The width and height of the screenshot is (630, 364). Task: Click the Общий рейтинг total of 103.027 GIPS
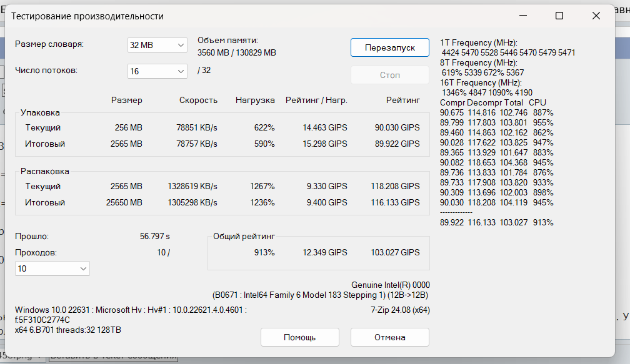pyautogui.click(x=395, y=252)
